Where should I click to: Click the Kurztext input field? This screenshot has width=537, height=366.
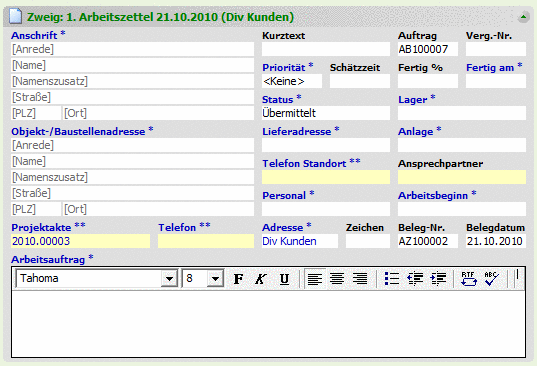click(x=326, y=49)
